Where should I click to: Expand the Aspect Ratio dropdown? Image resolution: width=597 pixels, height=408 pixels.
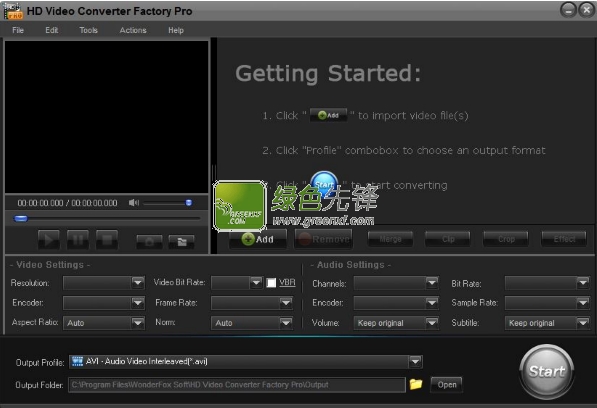137,323
